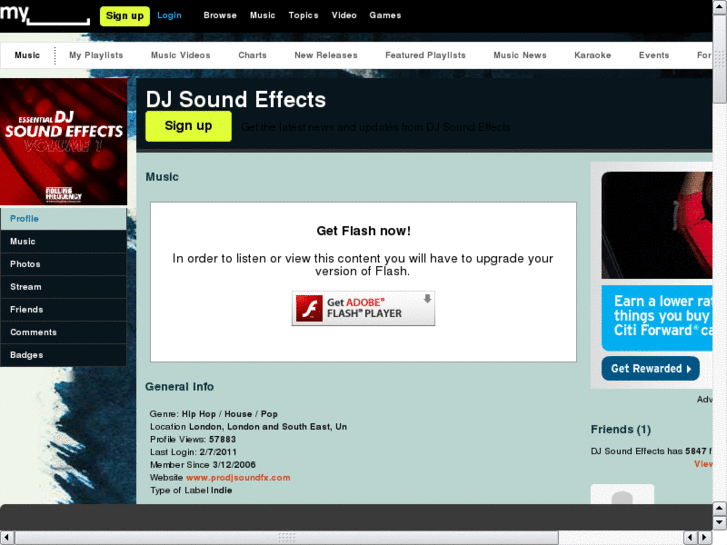Open the Charts tab
The width and height of the screenshot is (727, 545).
(252, 55)
